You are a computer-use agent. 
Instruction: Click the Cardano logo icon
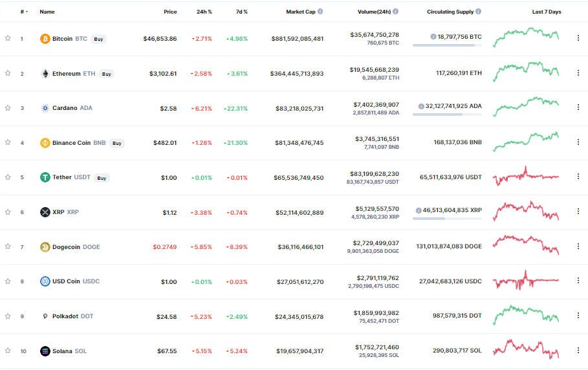coord(45,108)
